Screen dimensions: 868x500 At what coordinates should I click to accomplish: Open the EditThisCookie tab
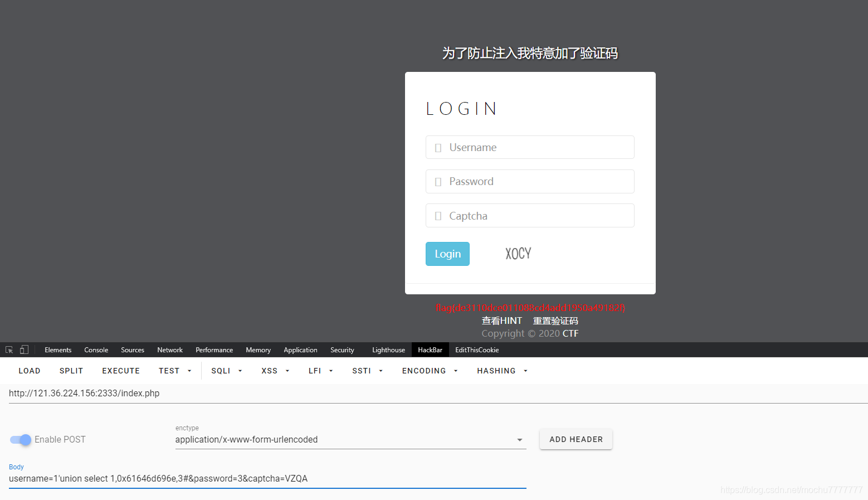[477, 350]
